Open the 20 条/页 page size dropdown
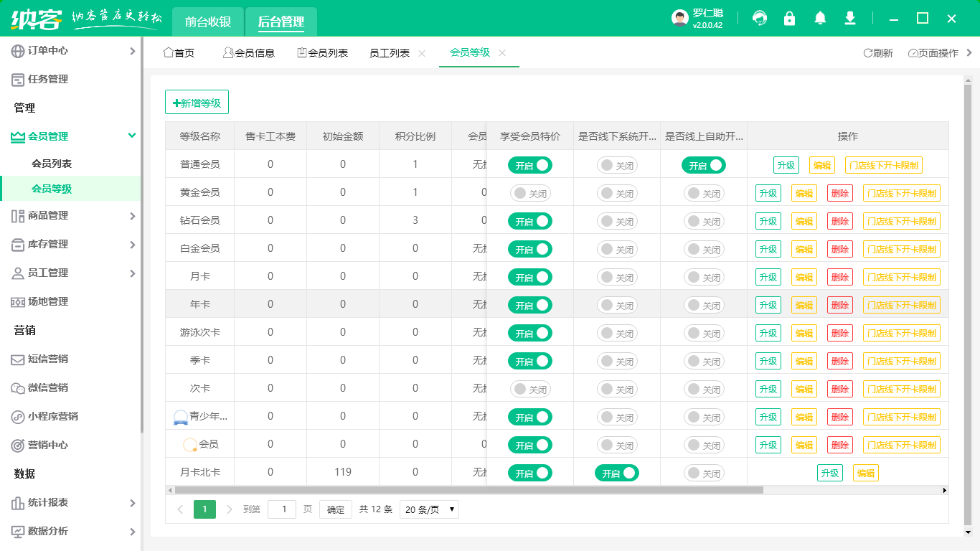 (429, 509)
